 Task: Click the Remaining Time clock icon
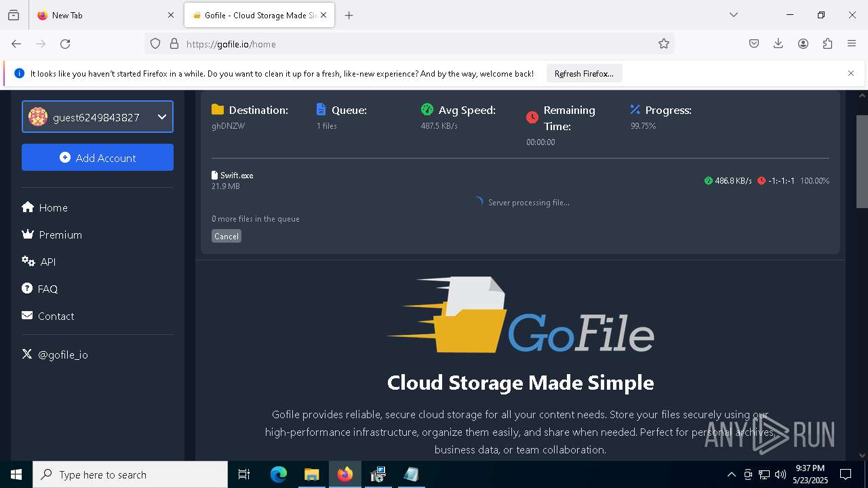[532, 117]
